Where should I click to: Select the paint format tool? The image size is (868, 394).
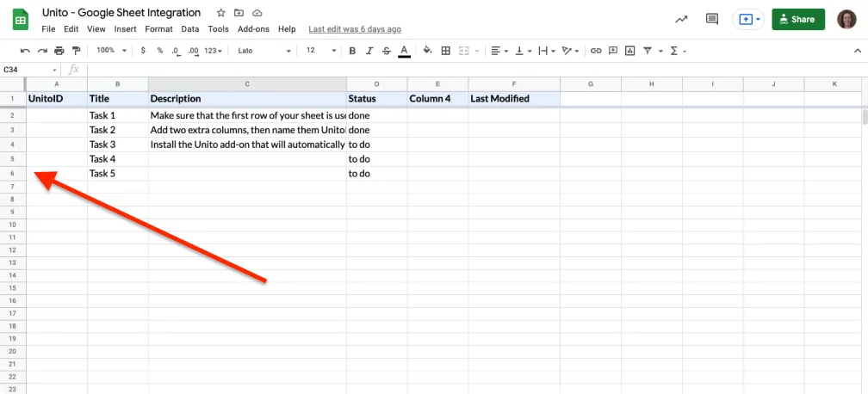[77, 51]
